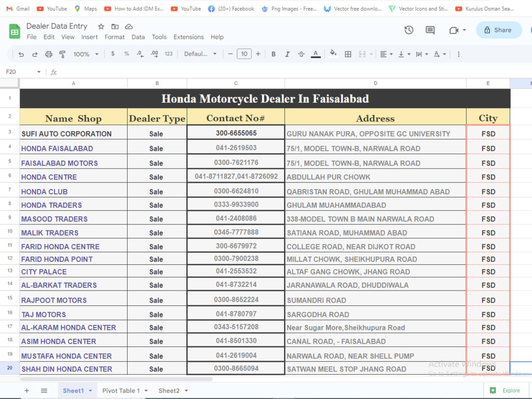Click the Merge cells icon
Viewport: 532px width, 399px height.
click(x=362, y=54)
